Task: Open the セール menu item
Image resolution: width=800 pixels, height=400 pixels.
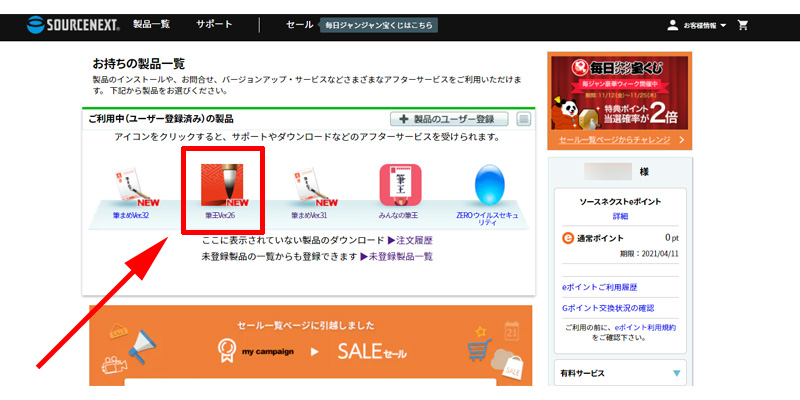Action: (x=299, y=24)
